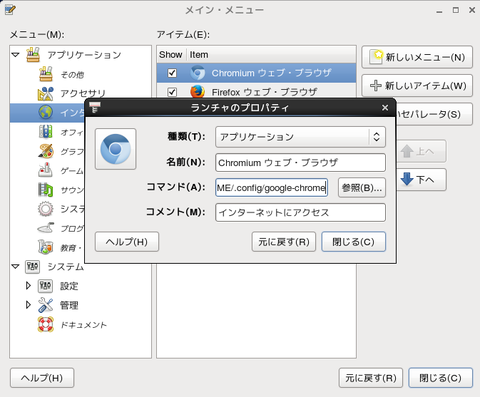Uncheck Show for Firefox ウェブ・ブラウザ

point(172,92)
